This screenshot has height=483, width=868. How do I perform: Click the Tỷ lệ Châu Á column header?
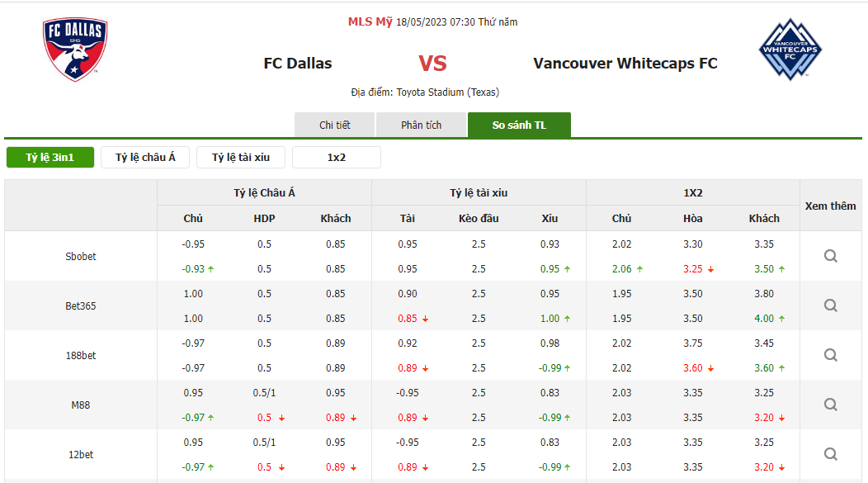tap(264, 192)
